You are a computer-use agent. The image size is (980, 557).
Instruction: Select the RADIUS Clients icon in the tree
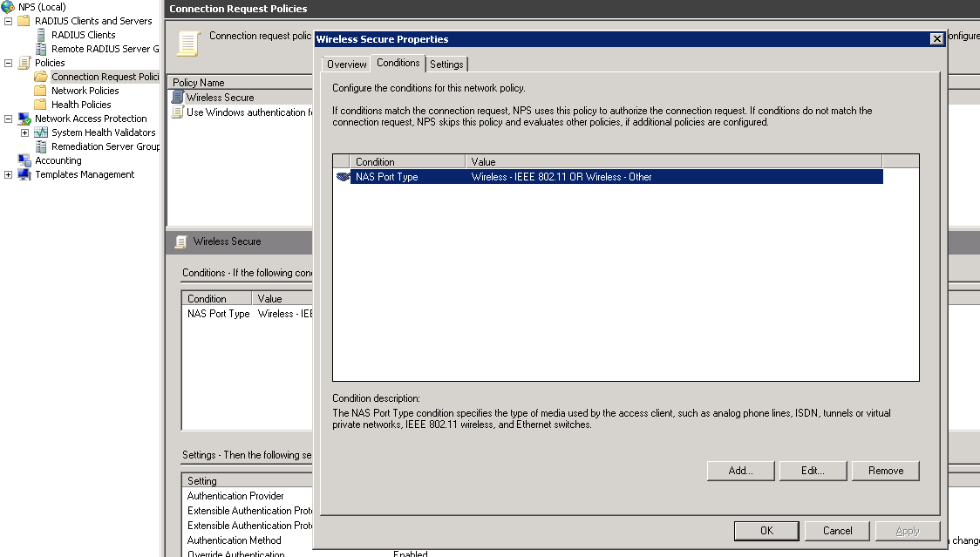coord(42,35)
